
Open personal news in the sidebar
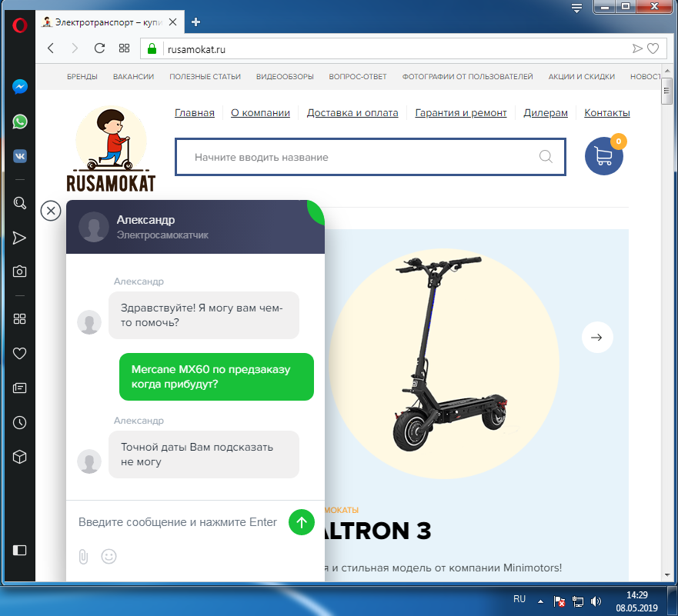[x=19, y=388]
